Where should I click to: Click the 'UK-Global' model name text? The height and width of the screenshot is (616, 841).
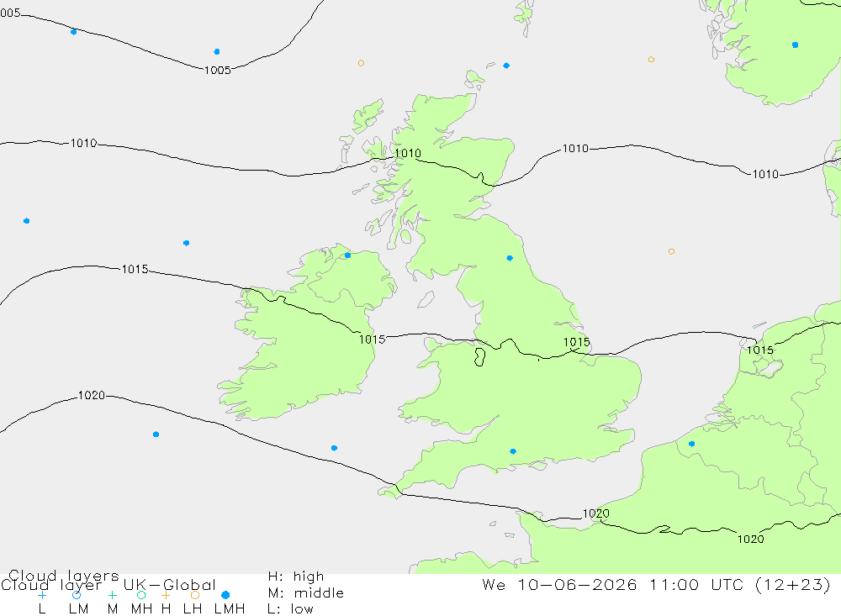click(x=170, y=585)
